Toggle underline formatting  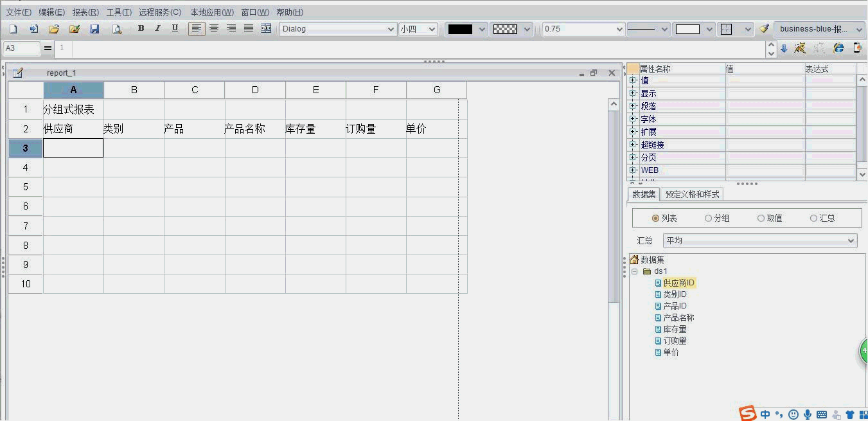pyautogui.click(x=175, y=28)
